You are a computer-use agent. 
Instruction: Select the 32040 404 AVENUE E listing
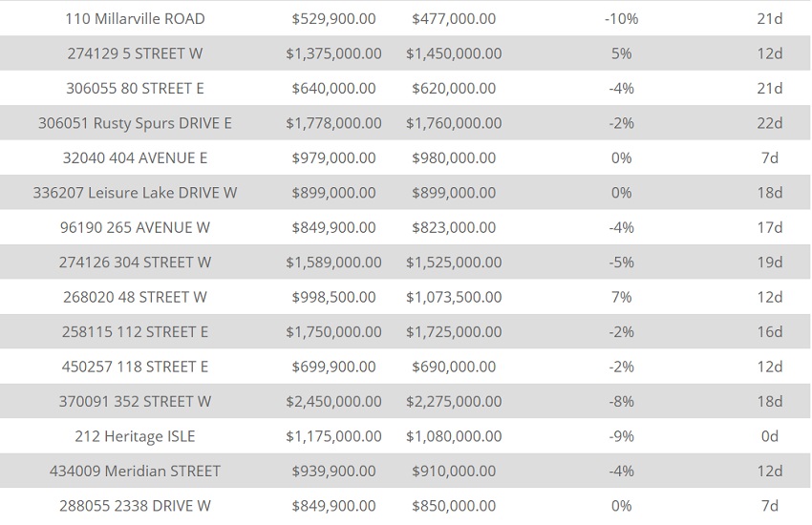[x=135, y=158]
